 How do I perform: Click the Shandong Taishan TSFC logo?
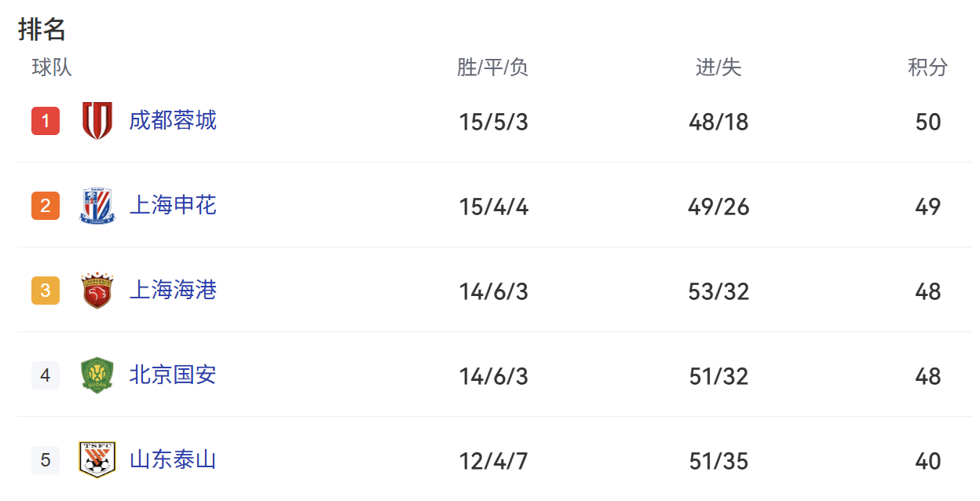point(97,460)
